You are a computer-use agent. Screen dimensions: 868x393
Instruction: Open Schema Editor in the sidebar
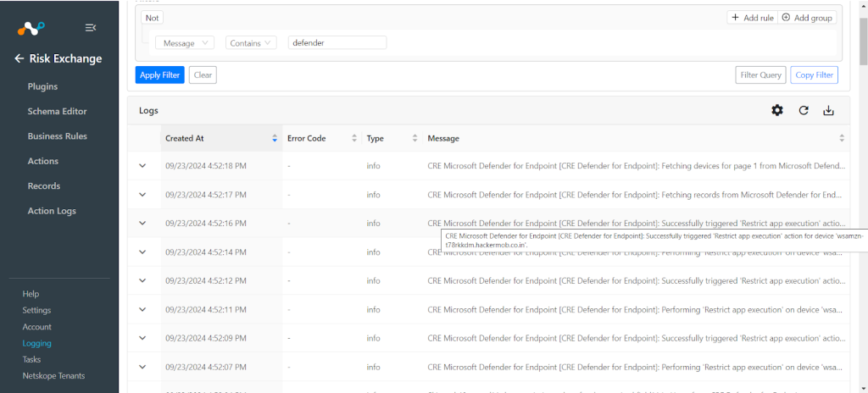coord(57,111)
